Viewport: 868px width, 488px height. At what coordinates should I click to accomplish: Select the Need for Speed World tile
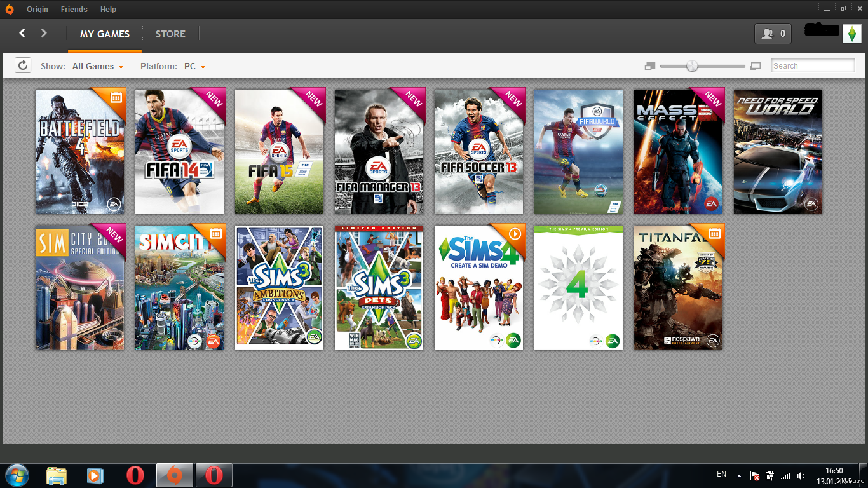(778, 151)
